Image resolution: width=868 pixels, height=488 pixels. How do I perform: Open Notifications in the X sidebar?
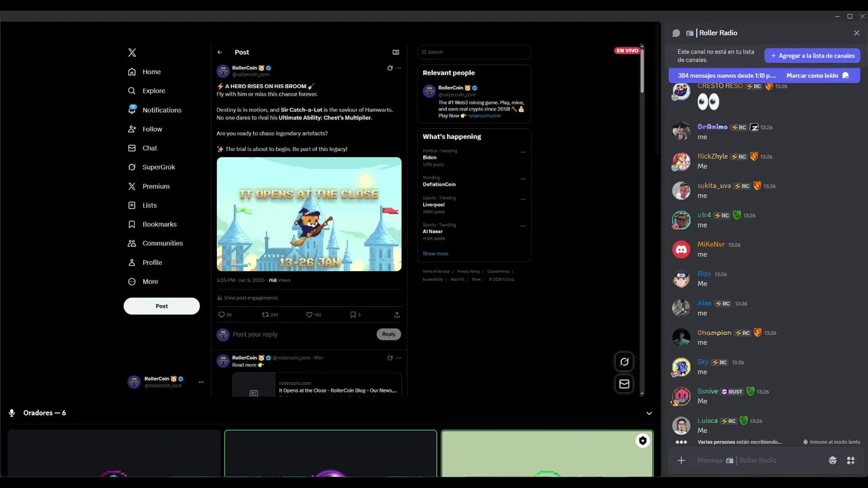155,110
